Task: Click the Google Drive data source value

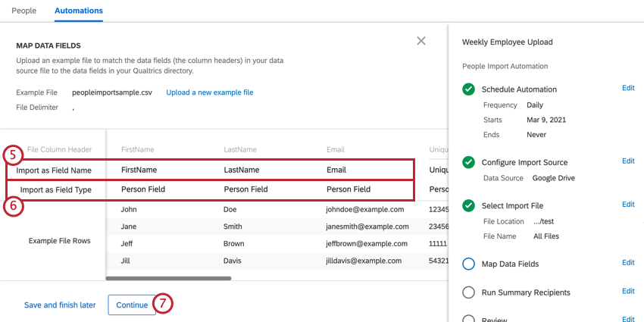Action: (554, 178)
